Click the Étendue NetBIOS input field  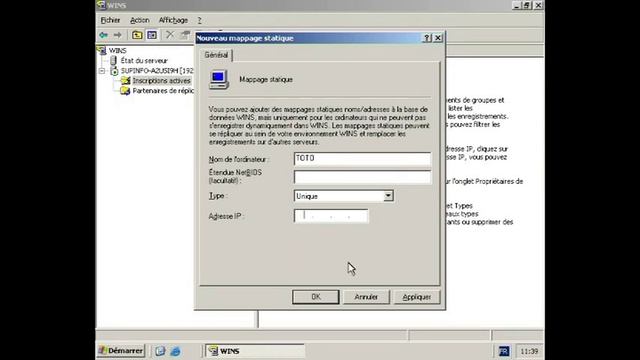(362, 177)
